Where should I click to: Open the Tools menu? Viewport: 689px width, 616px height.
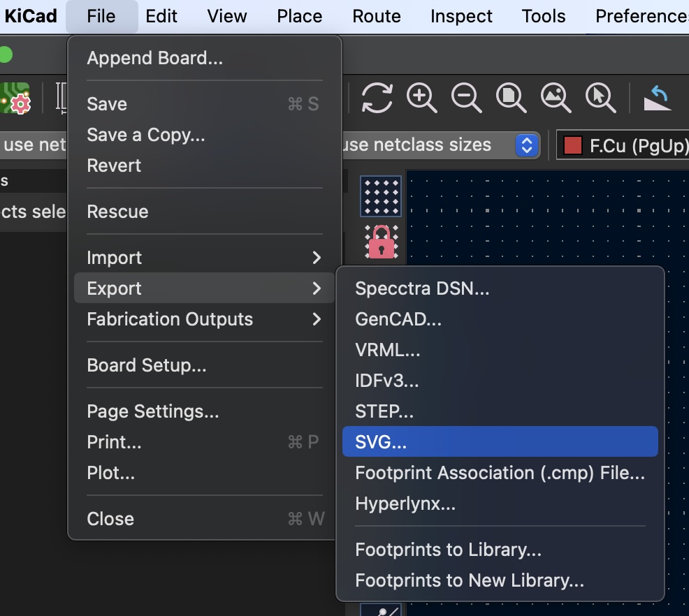544,16
